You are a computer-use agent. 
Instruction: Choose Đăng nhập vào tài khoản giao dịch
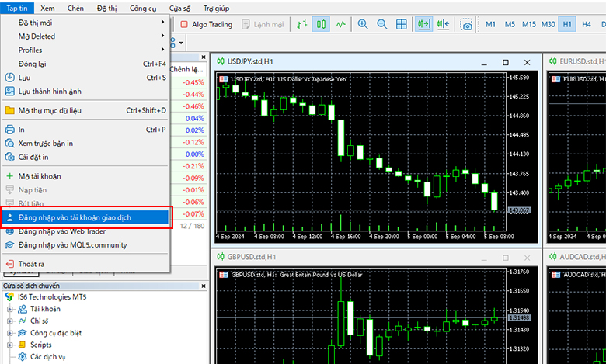point(85,217)
